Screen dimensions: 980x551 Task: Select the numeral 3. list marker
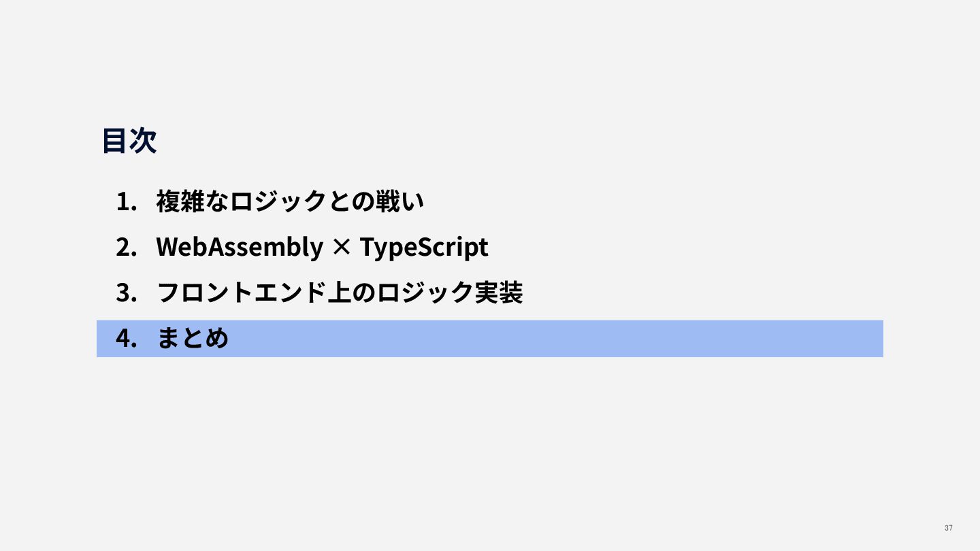[x=127, y=293]
